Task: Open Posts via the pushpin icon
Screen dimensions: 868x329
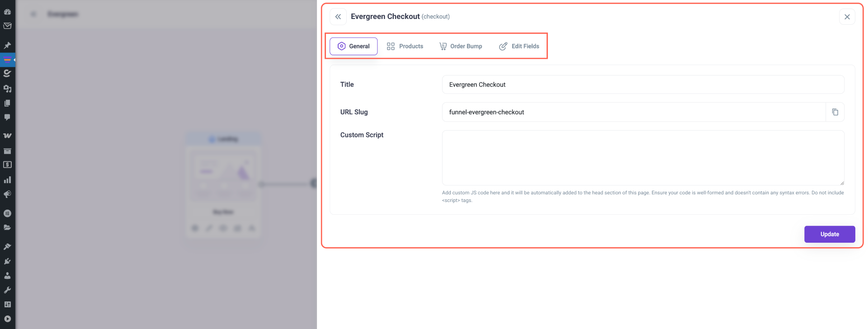Action: point(7,45)
